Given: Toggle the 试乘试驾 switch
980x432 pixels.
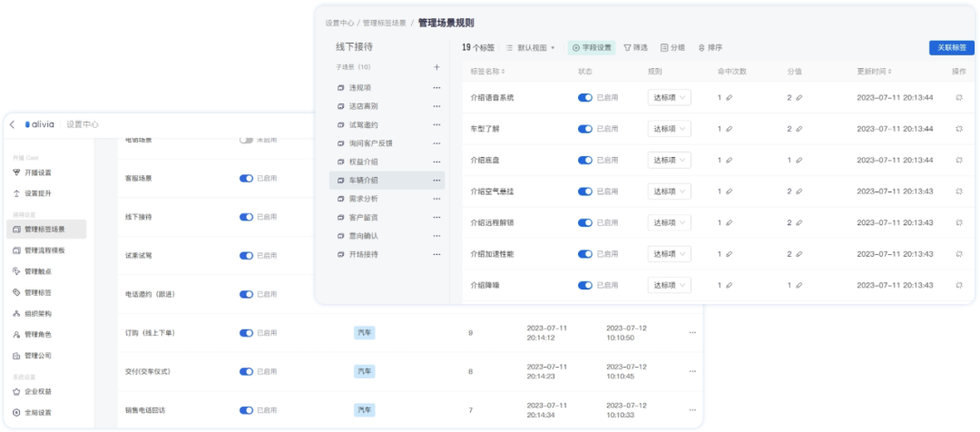Looking at the screenshot, I should [246, 256].
